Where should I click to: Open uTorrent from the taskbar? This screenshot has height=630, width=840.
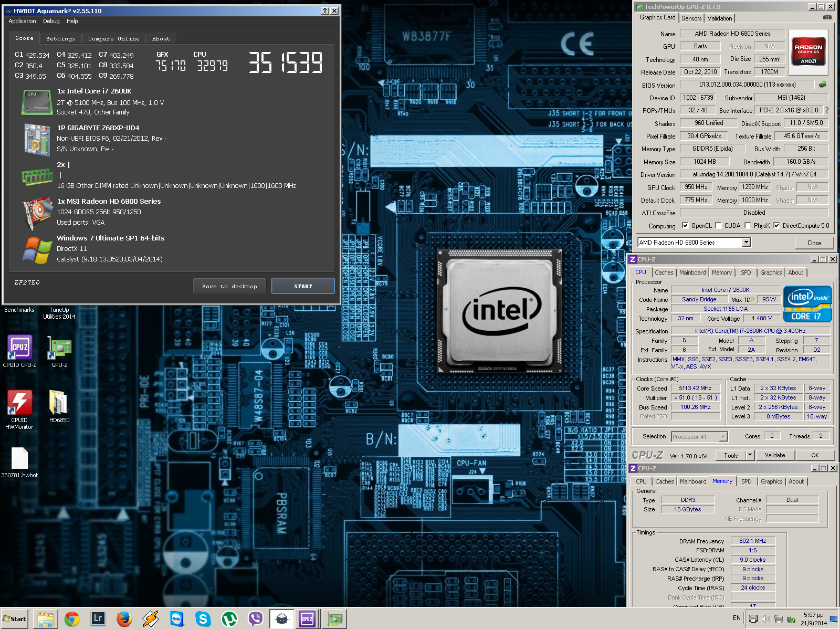pos(229,619)
